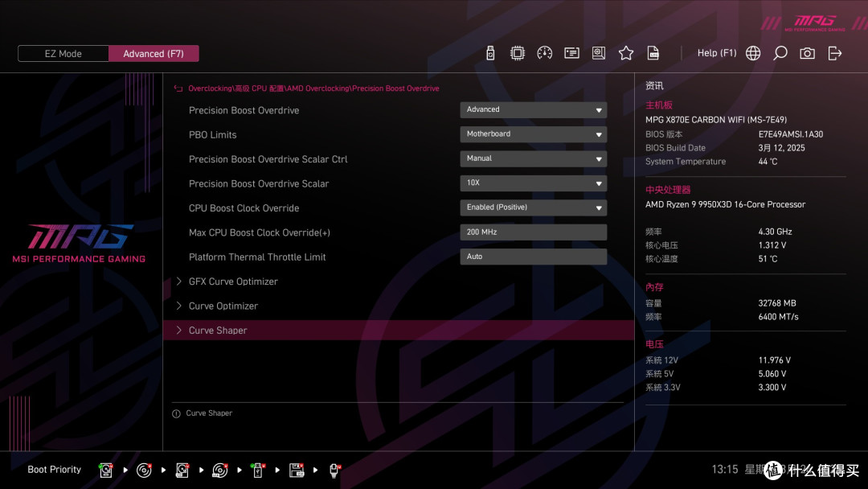Open the LOG file icon
868x489 pixels.
click(x=653, y=53)
